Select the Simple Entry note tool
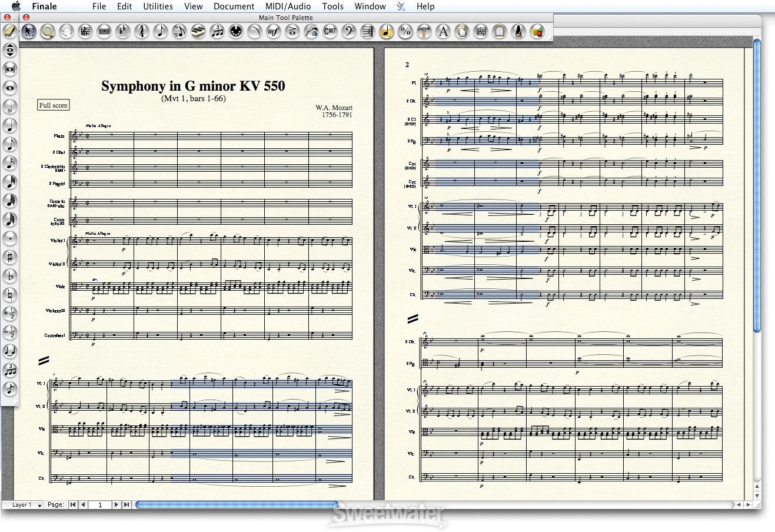This screenshot has height=532, width=775. 160,32
